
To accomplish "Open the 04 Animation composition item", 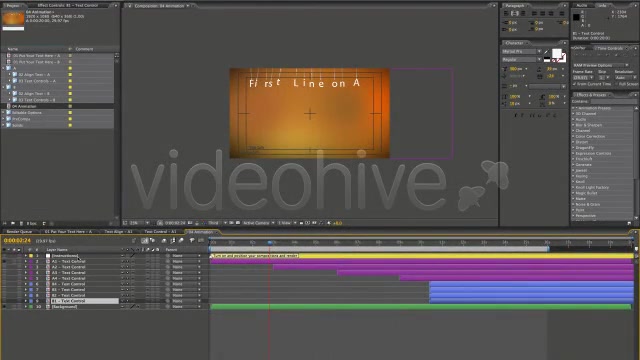I will click(x=24, y=106).
